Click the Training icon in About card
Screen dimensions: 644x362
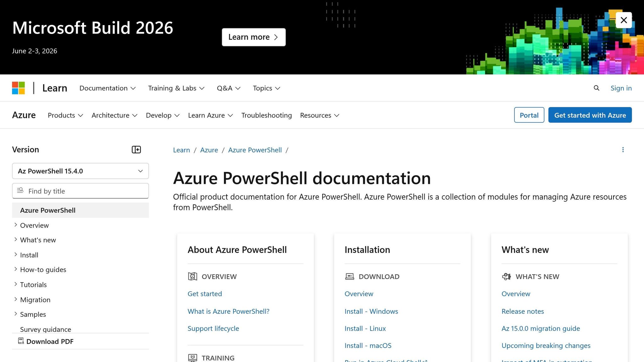pyautogui.click(x=192, y=358)
